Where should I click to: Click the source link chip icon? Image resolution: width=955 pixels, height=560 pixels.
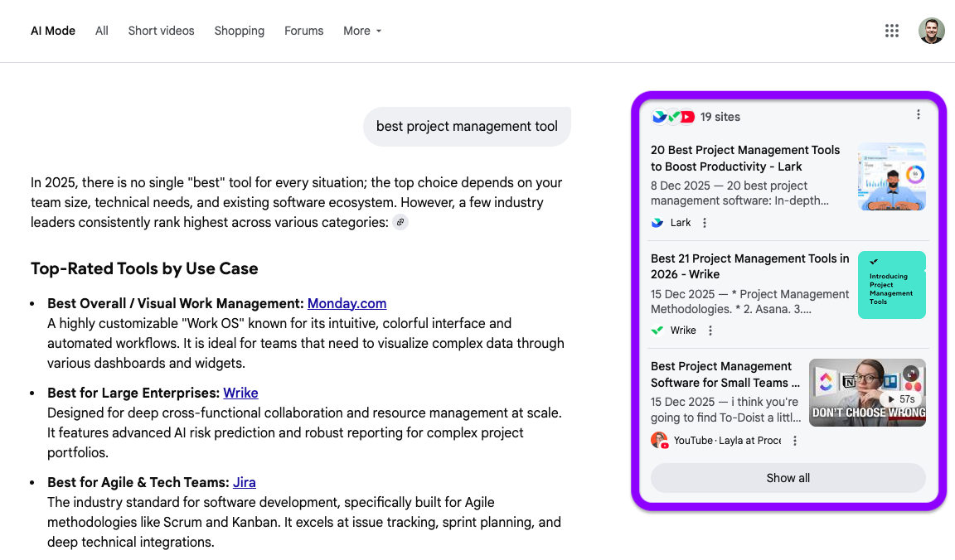coord(400,222)
